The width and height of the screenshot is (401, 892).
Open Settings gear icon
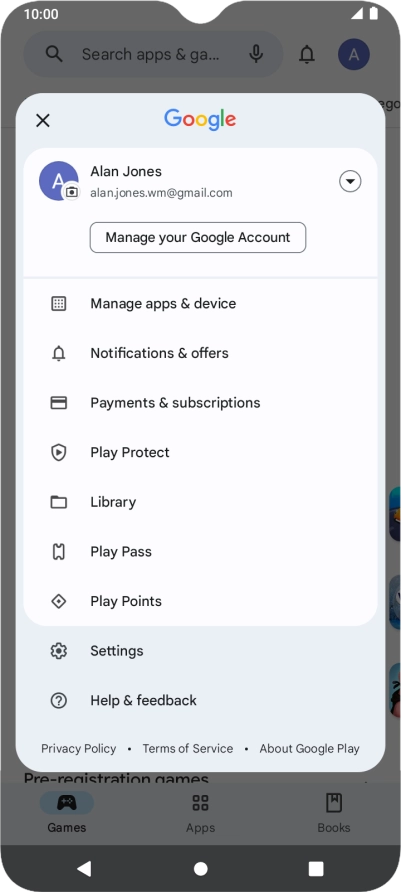(x=59, y=651)
